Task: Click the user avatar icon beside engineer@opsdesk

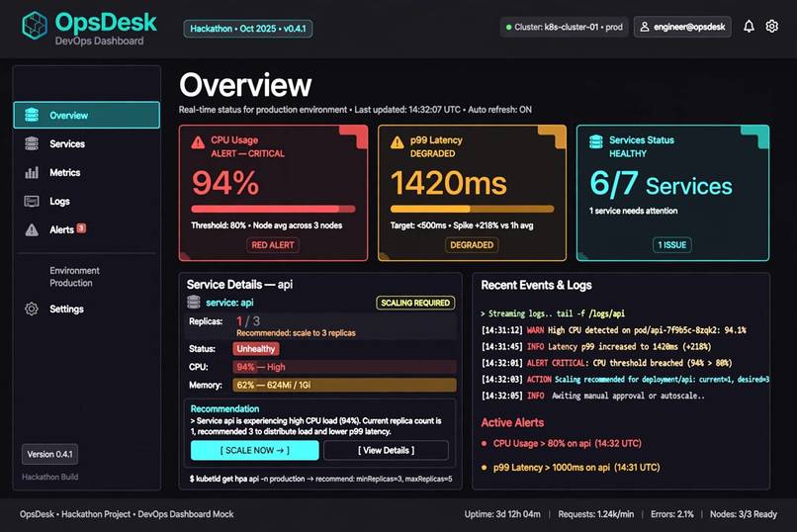Action: click(645, 27)
